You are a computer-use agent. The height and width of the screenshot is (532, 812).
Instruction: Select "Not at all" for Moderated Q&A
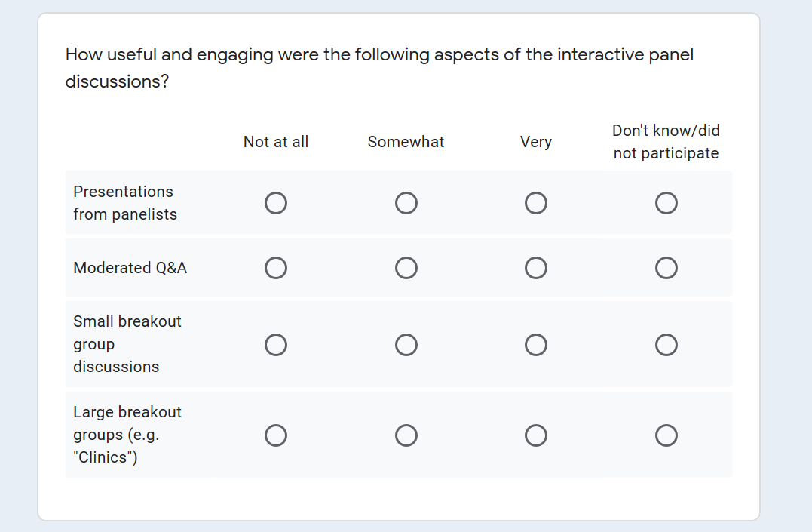276,268
